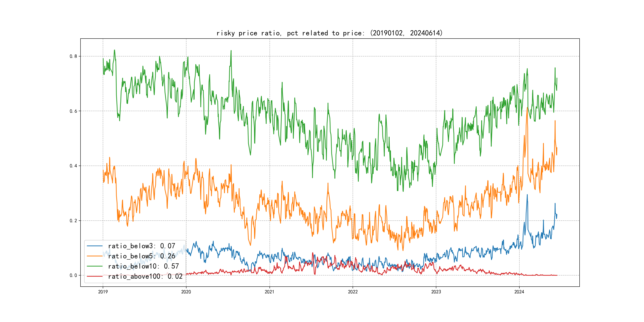Click the 2024 x-axis tick label
The height and width of the screenshot is (322, 644).
pyautogui.click(x=519, y=292)
